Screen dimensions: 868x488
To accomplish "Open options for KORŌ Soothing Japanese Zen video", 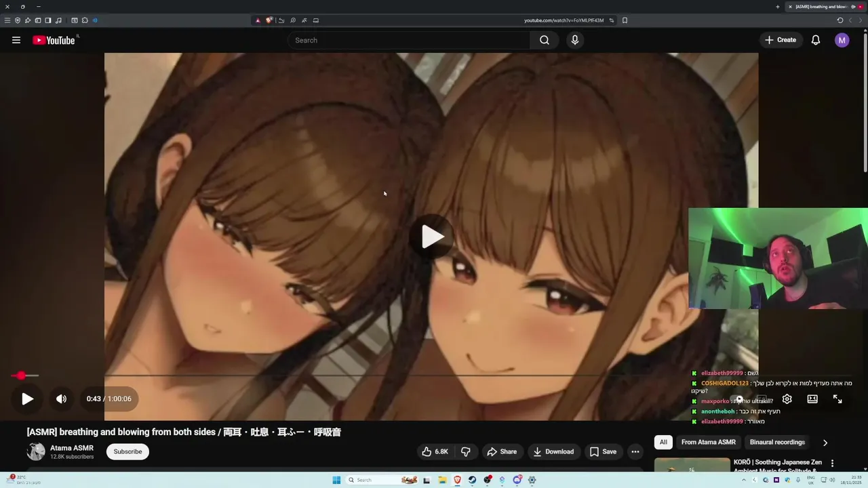I will coord(832,464).
